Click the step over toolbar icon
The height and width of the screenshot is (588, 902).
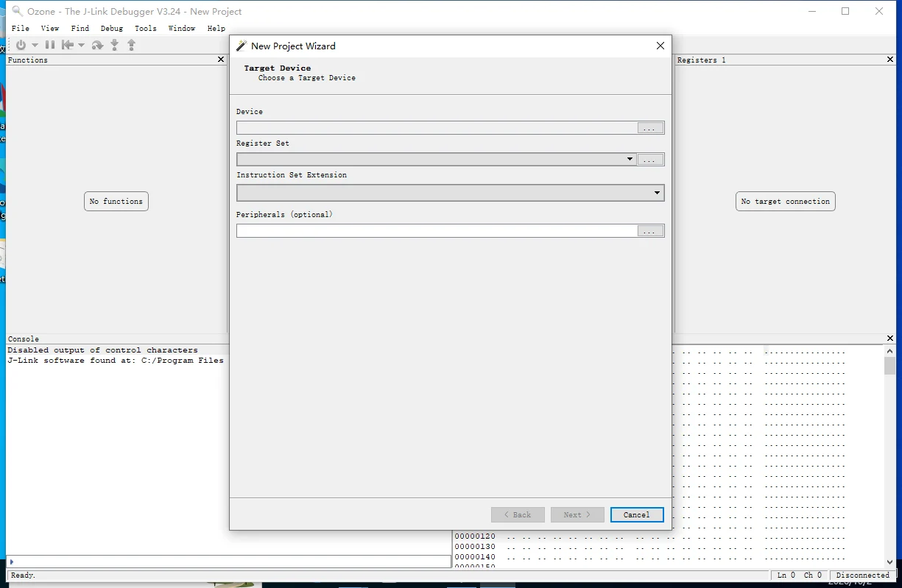click(x=97, y=45)
